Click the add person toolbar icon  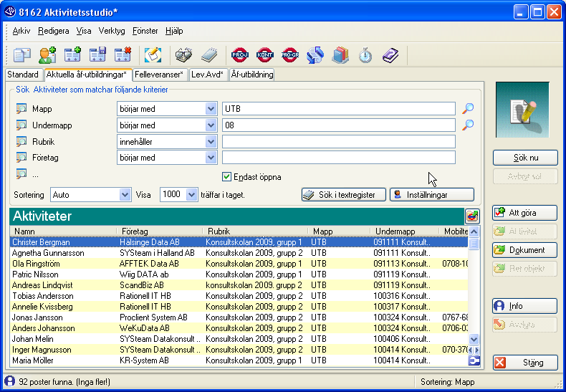tap(47, 55)
